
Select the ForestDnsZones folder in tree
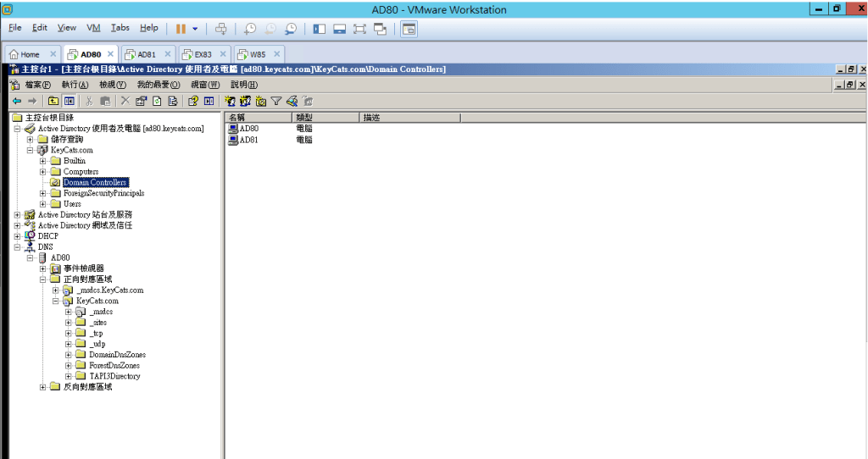pyautogui.click(x=114, y=365)
